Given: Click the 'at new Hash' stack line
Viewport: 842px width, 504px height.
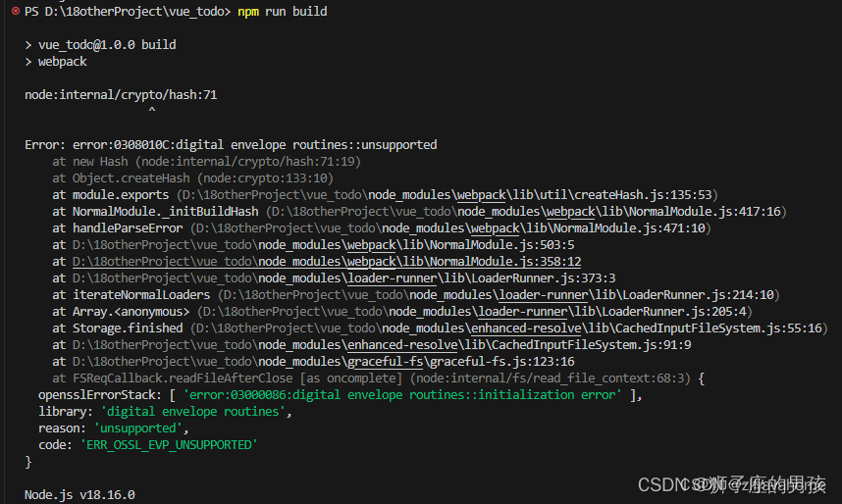Looking at the screenshot, I should pos(206,162).
